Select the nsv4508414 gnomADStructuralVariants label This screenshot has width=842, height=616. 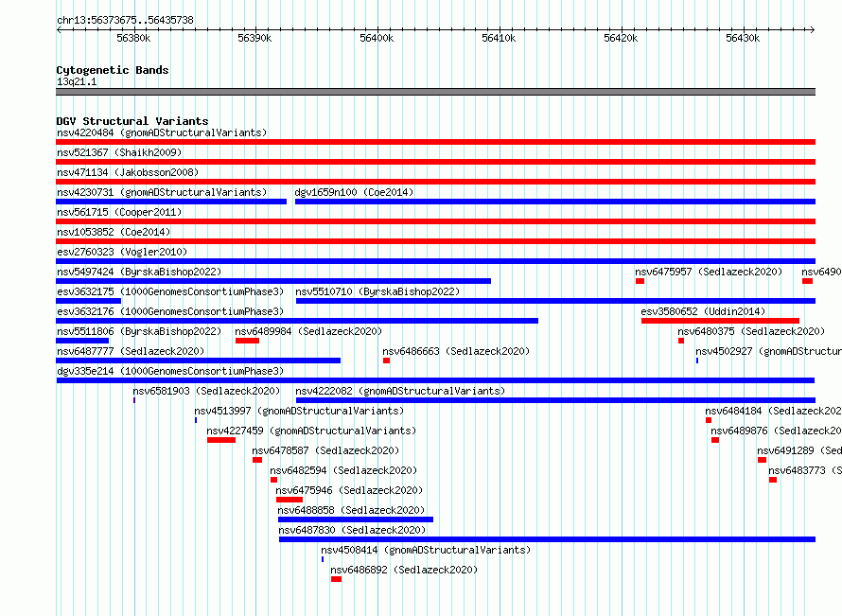point(426,550)
